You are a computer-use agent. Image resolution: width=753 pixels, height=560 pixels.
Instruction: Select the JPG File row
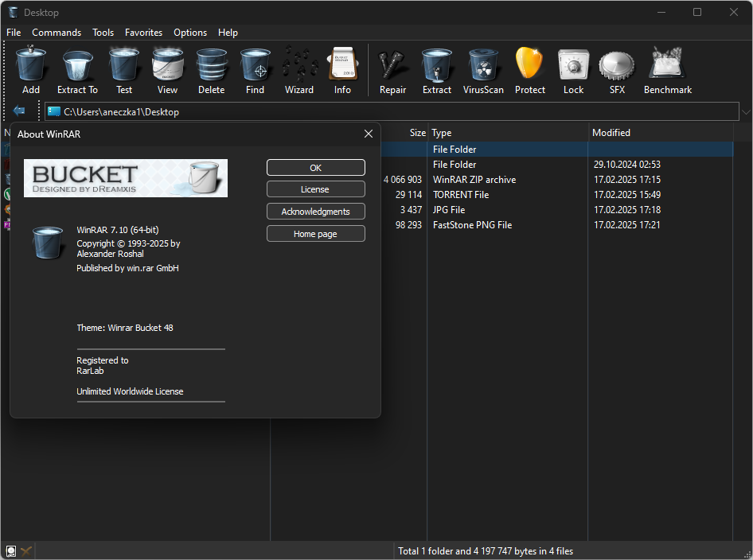(x=557, y=210)
